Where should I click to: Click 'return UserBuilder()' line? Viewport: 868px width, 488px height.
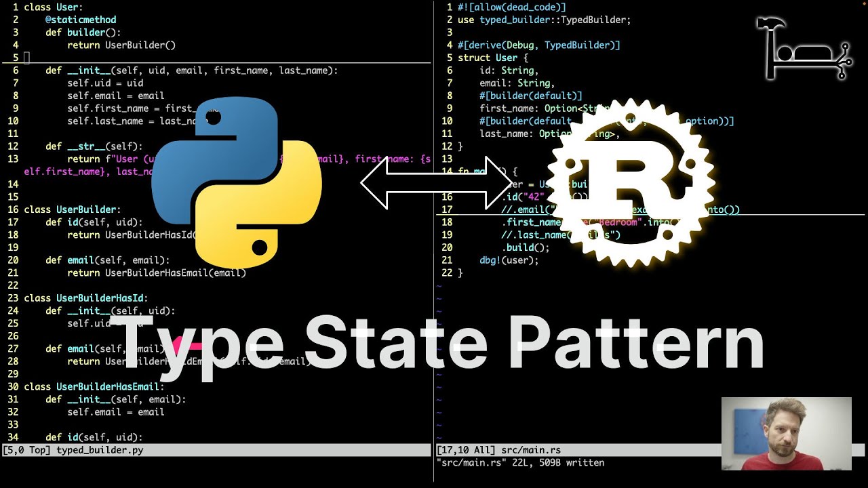pos(121,45)
